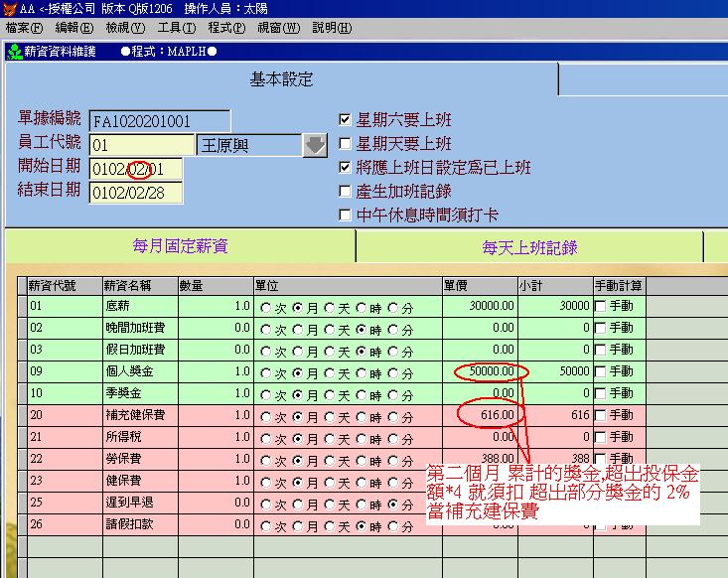Click the 薪資資料維護 window icon

coord(13,51)
